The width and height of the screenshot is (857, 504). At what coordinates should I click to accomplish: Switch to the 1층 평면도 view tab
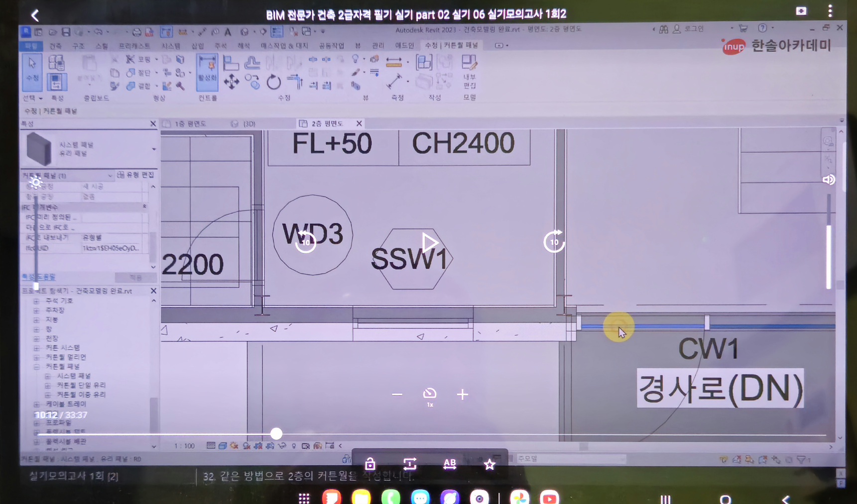coord(190,124)
